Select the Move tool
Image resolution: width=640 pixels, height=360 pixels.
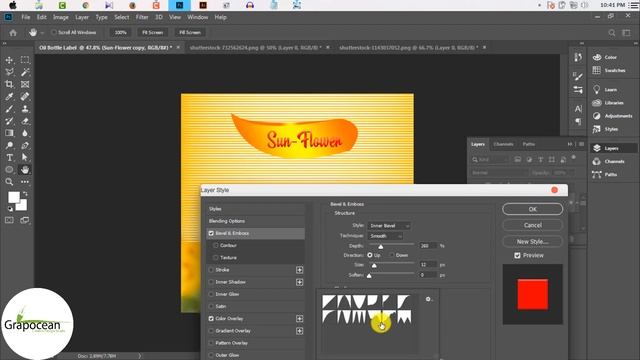(9, 60)
